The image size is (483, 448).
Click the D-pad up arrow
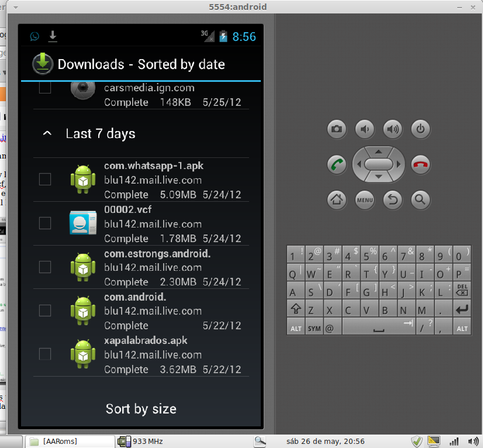[378, 151]
